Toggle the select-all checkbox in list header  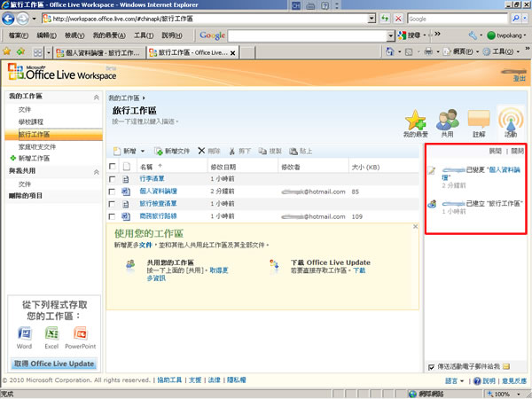tap(112, 167)
